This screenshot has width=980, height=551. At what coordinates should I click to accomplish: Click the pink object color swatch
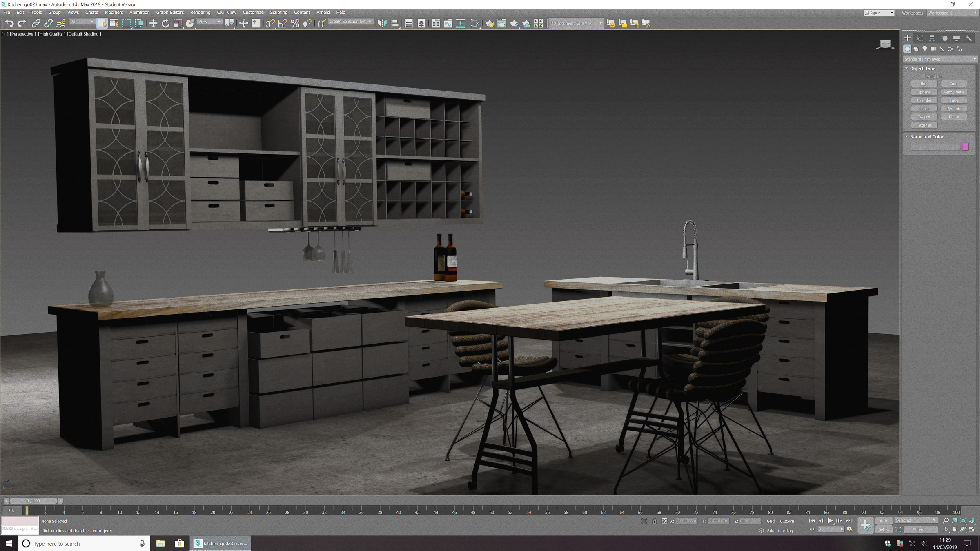point(965,147)
